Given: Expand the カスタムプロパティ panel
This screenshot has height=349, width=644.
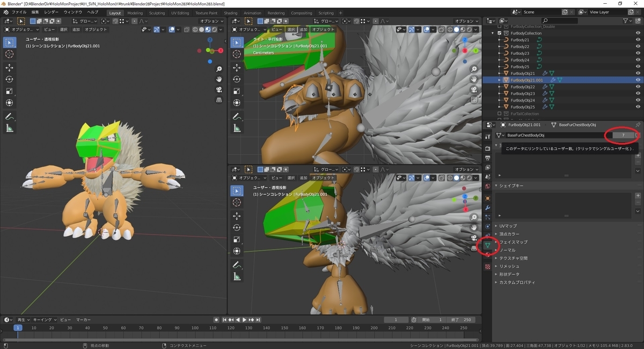Looking at the screenshot, I should [x=517, y=282].
